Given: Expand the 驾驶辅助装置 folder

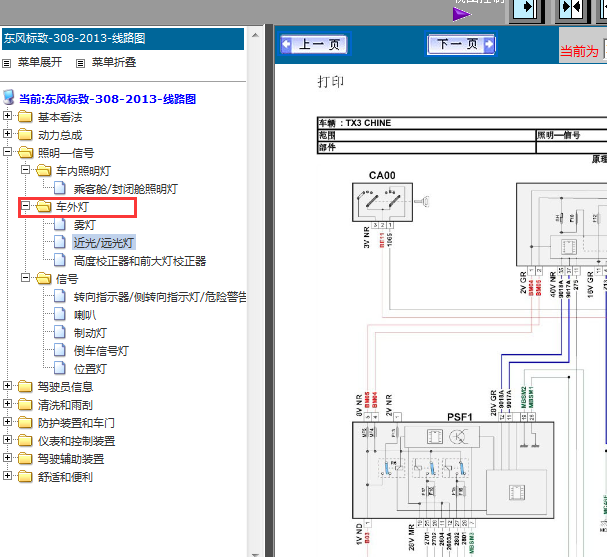Looking at the screenshot, I should [x=7, y=458].
